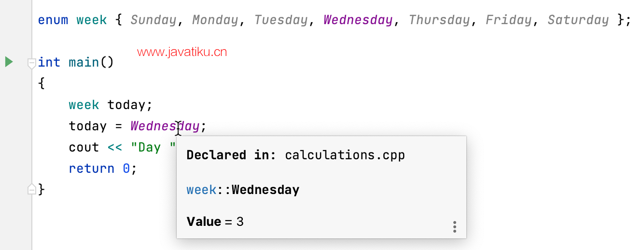
Task: Select the Sunday enumerator
Action: [x=154, y=20]
